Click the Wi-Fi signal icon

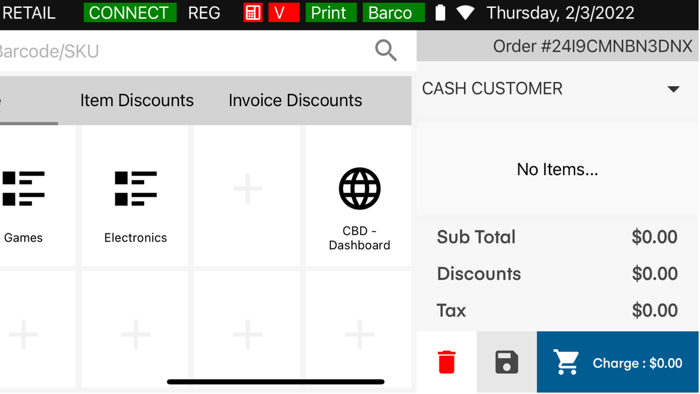(x=465, y=12)
